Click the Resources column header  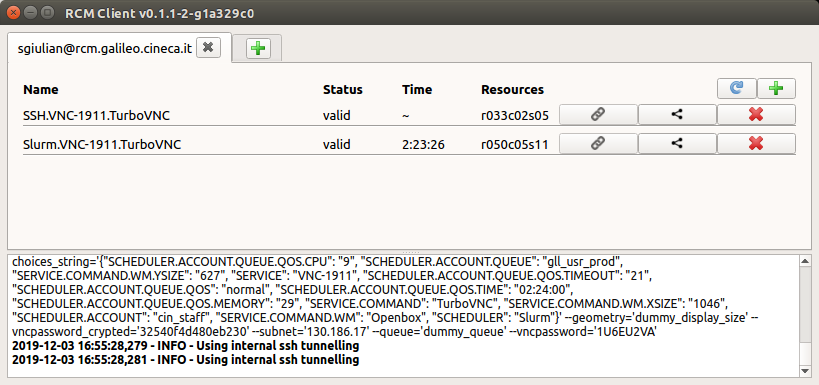512,90
